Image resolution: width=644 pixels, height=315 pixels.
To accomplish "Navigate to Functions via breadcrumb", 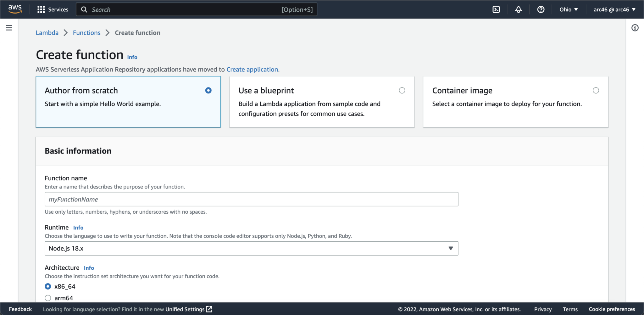I will click(86, 32).
